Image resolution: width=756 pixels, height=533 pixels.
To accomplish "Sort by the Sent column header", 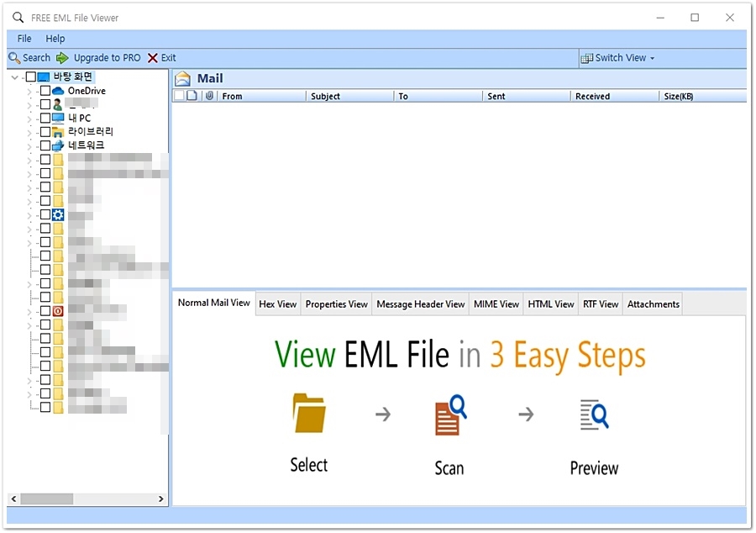I will point(527,96).
